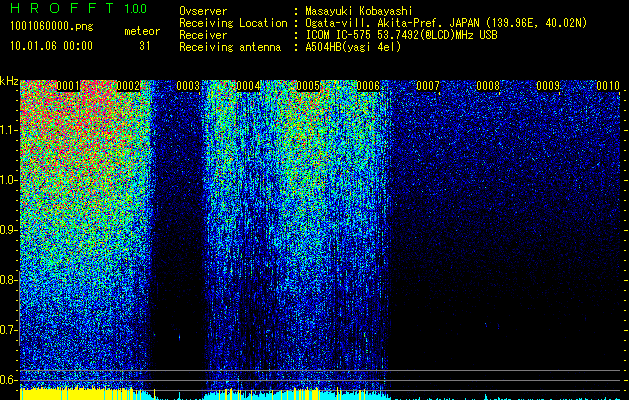Click time marker 0009
This screenshot has height=400, width=629.
548,86
